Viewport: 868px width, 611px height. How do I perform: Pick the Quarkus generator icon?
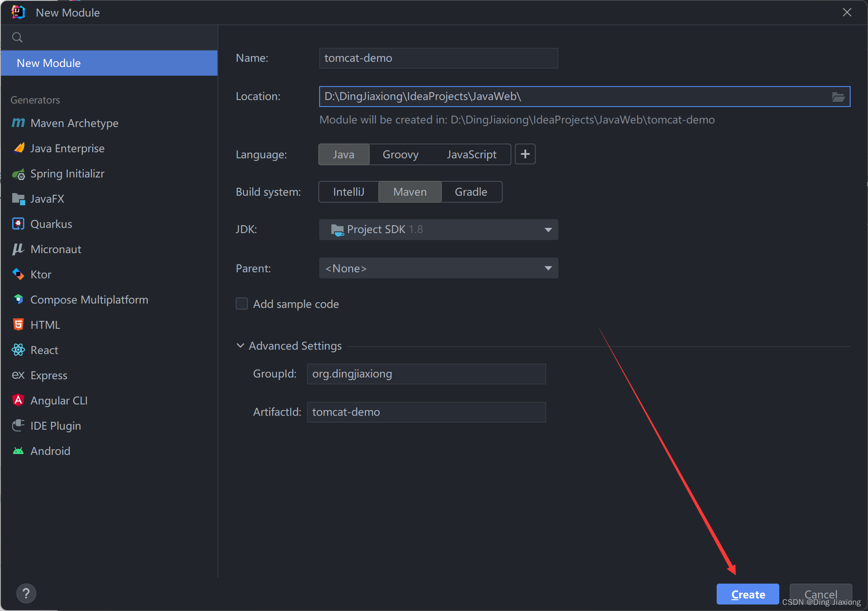pos(18,224)
